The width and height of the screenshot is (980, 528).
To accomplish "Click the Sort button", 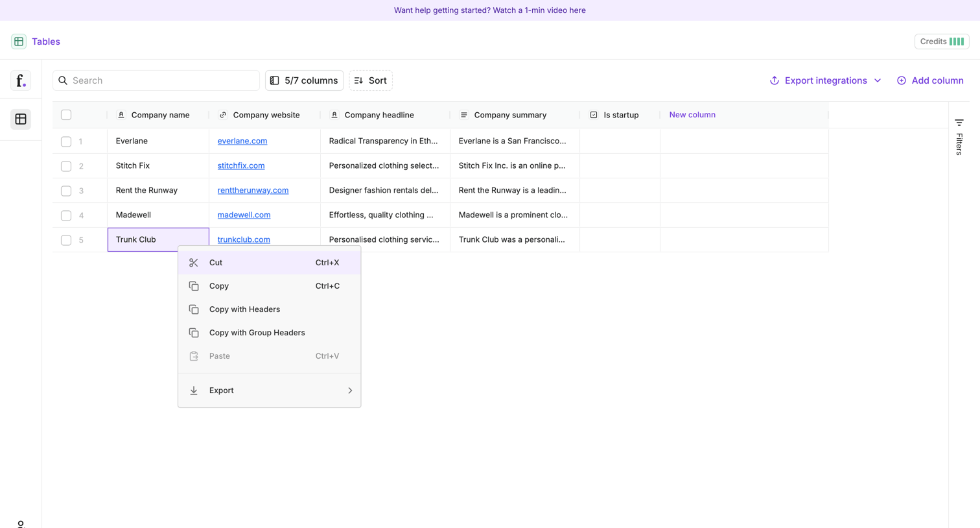I will point(371,80).
